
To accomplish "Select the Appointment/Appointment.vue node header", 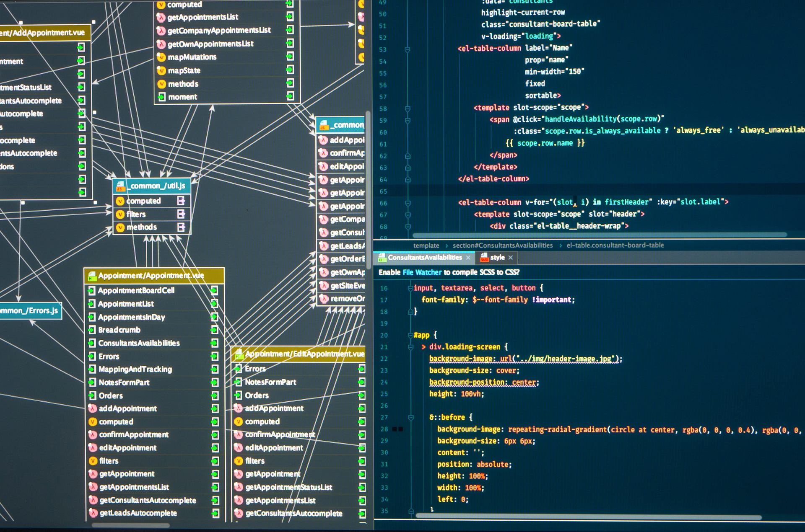I will pyautogui.click(x=154, y=276).
